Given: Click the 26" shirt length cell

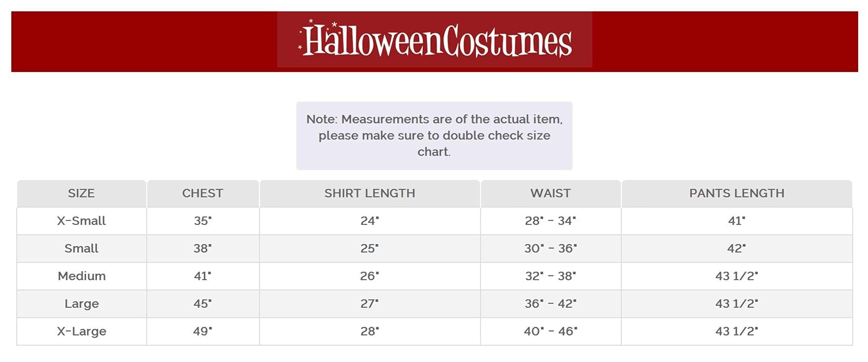Looking at the screenshot, I should coord(370,276).
